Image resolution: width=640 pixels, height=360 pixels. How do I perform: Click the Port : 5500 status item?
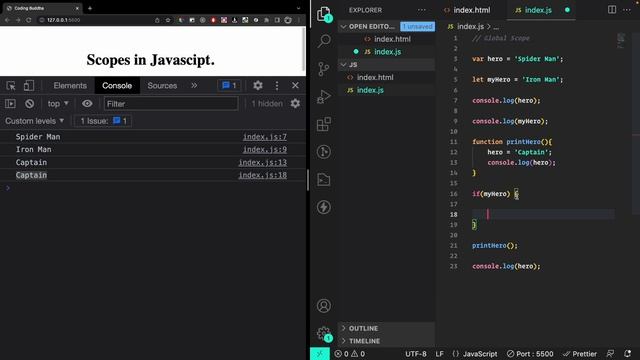(530, 354)
